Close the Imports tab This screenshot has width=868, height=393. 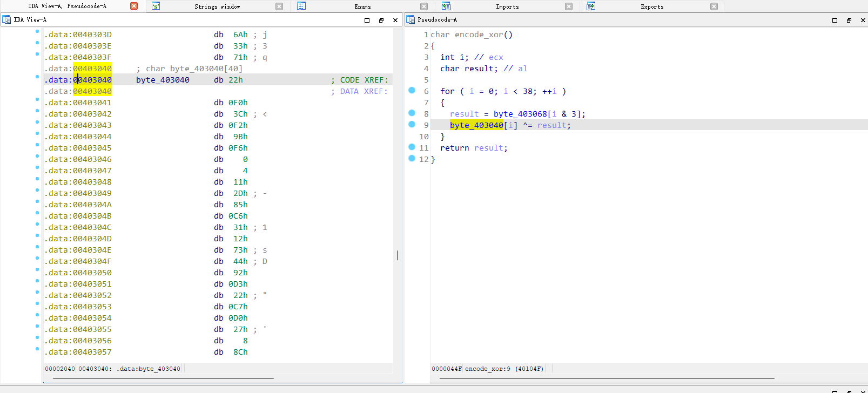coord(569,6)
